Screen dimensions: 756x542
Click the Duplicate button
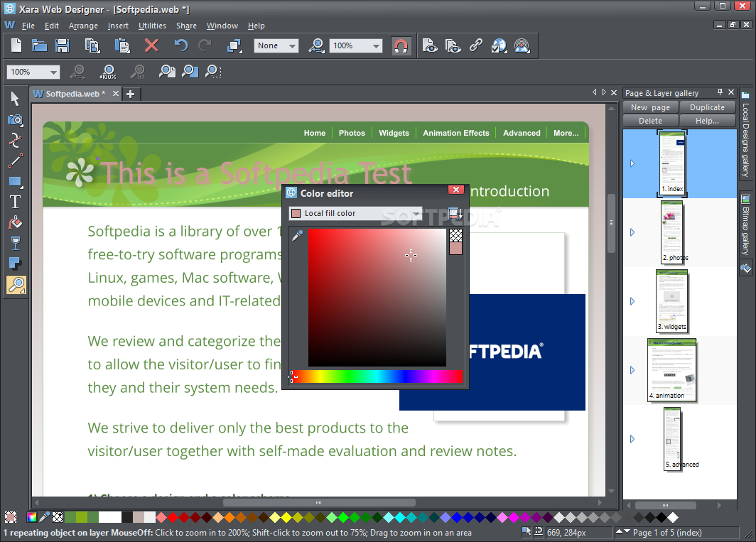(x=707, y=107)
